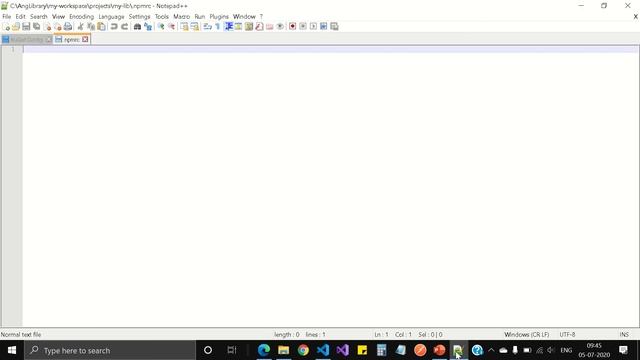Image resolution: width=640 pixels, height=360 pixels.
Task: Click the 'Windows (CR LF)' status entry
Action: [527, 335]
